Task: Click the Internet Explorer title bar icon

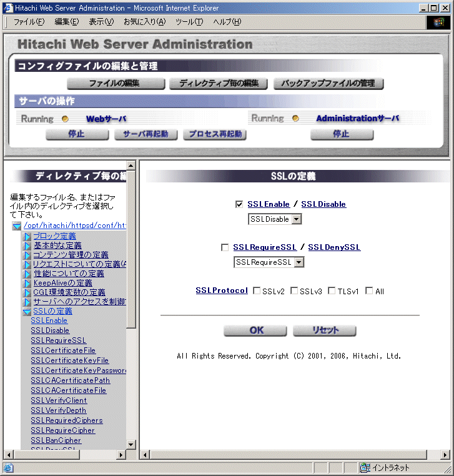Action: (x=8, y=8)
